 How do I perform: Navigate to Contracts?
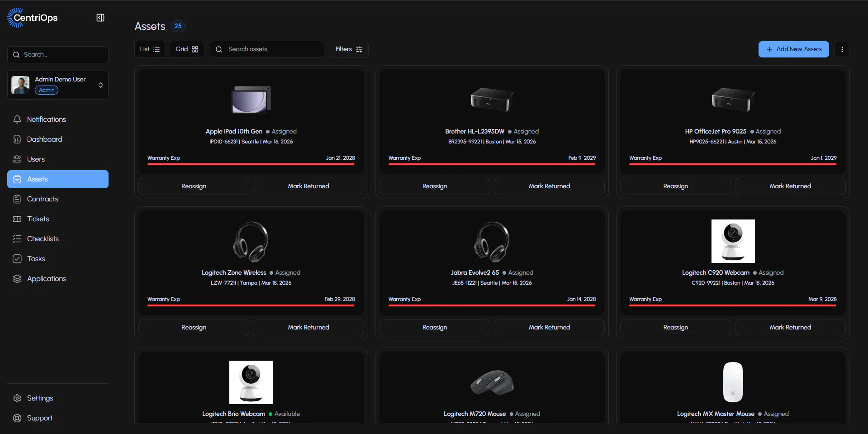coord(58,199)
